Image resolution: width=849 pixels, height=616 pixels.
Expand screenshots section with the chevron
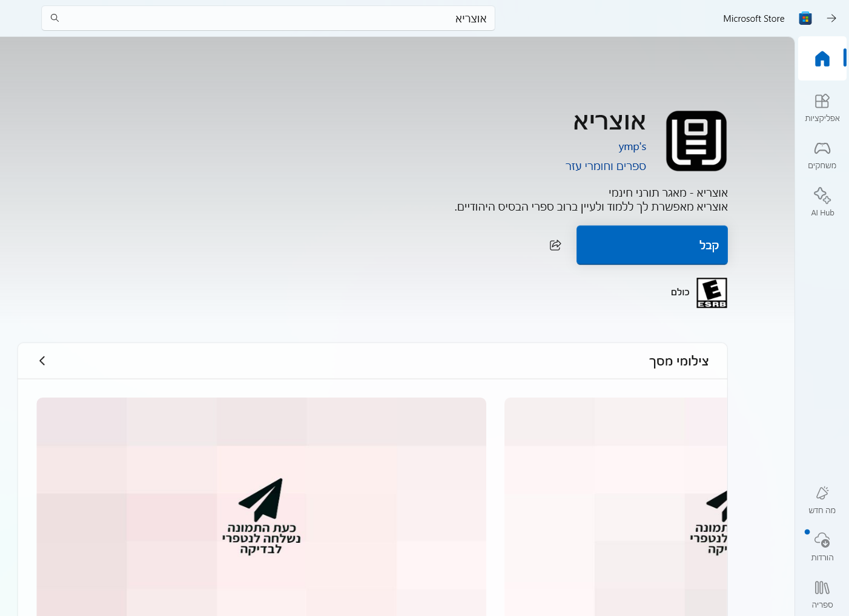tap(42, 361)
